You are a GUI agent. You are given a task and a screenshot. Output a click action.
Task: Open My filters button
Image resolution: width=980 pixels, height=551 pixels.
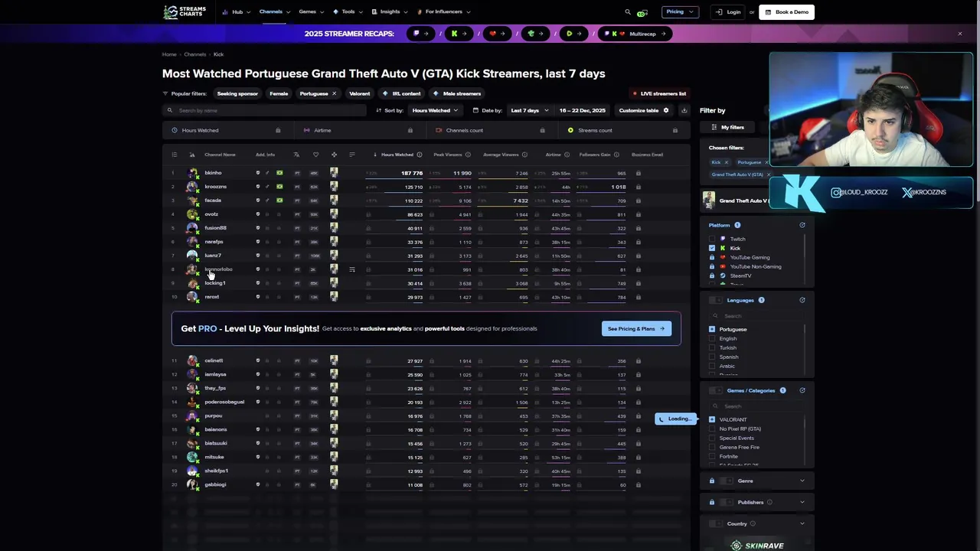click(x=727, y=127)
